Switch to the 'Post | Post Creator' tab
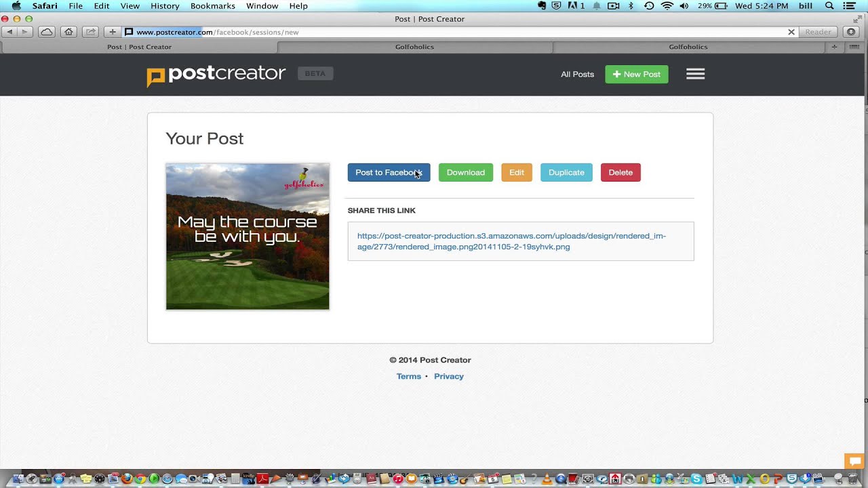This screenshot has width=868, height=488. point(139,47)
